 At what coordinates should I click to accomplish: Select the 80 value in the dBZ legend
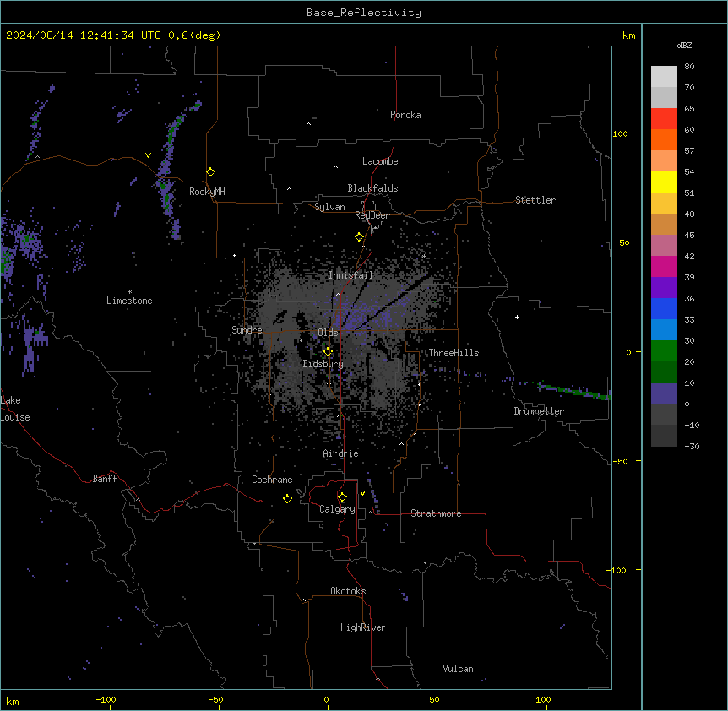pos(689,67)
